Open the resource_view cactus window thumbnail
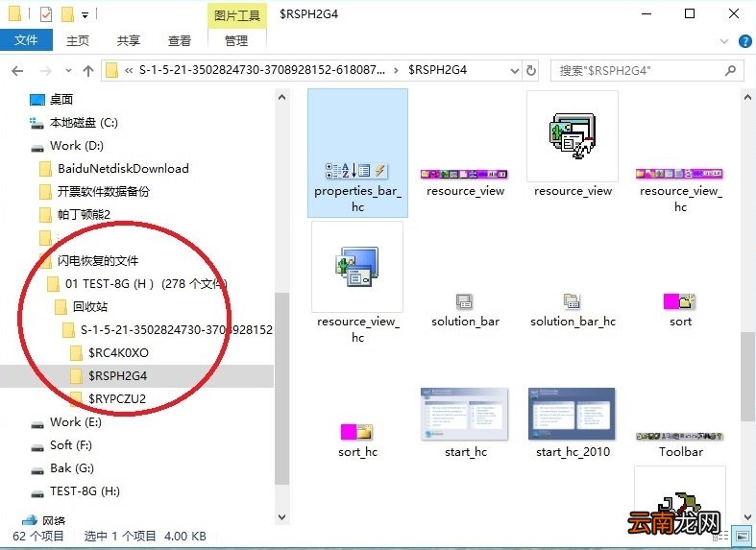Viewport: 756px width, 550px height. pos(573,144)
